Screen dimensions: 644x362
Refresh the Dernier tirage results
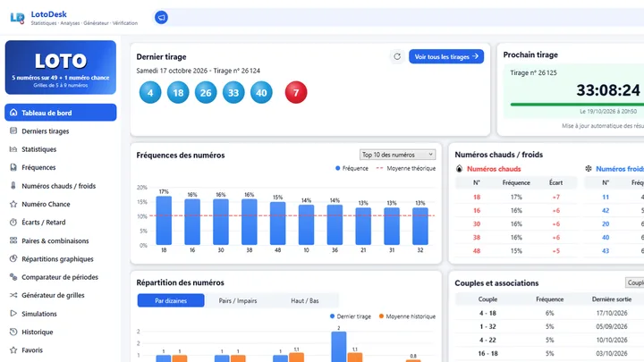(x=397, y=56)
